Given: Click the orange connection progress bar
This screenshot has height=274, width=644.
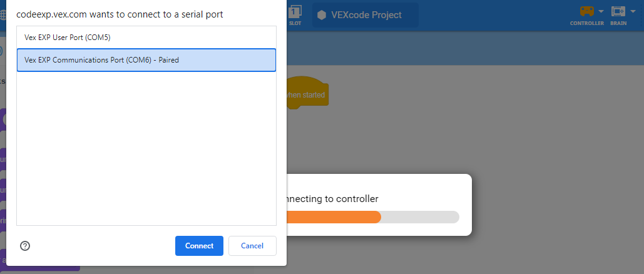Looking at the screenshot, I should point(333,217).
